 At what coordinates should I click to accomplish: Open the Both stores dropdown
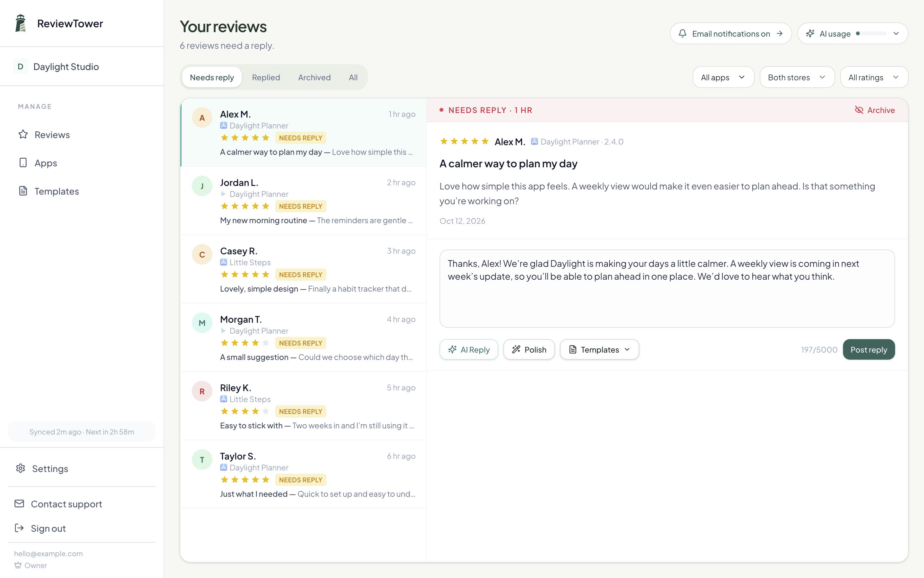click(x=797, y=77)
